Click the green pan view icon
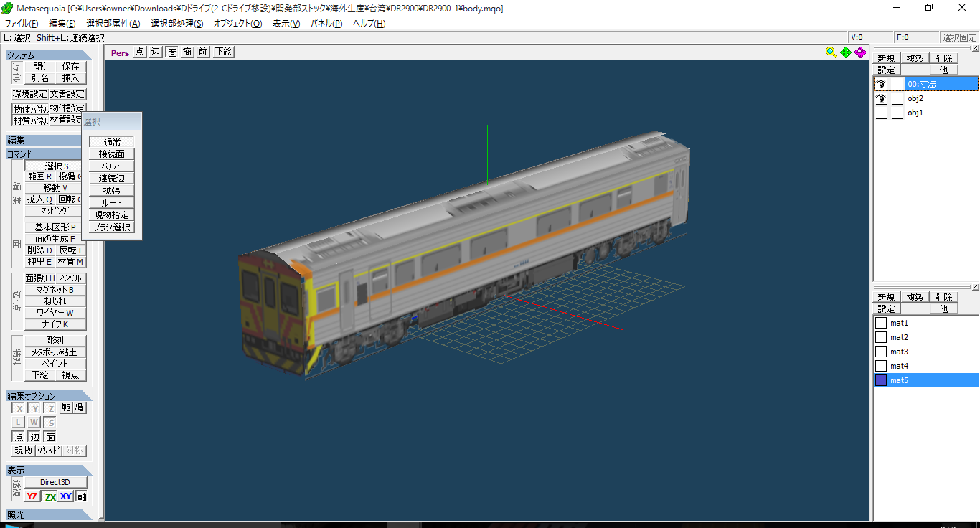 coord(846,52)
